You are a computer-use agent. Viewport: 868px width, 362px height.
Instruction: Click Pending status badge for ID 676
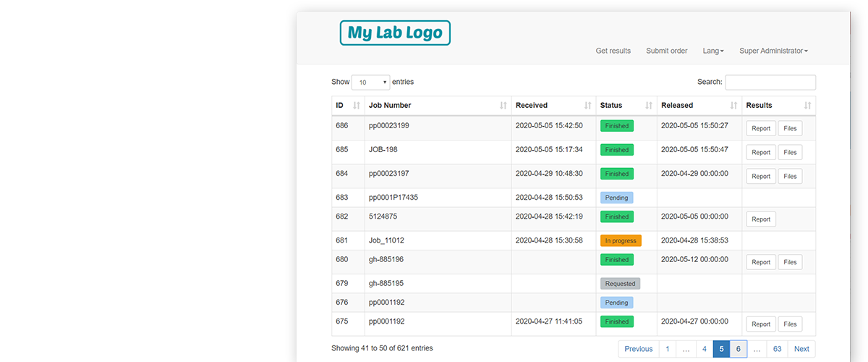(616, 303)
